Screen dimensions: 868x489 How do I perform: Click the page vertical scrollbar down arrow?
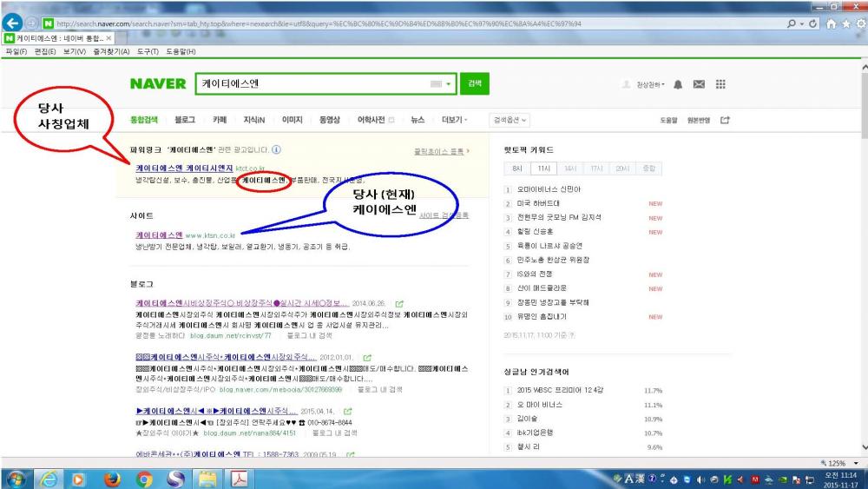pyautogui.click(x=865, y=447)
